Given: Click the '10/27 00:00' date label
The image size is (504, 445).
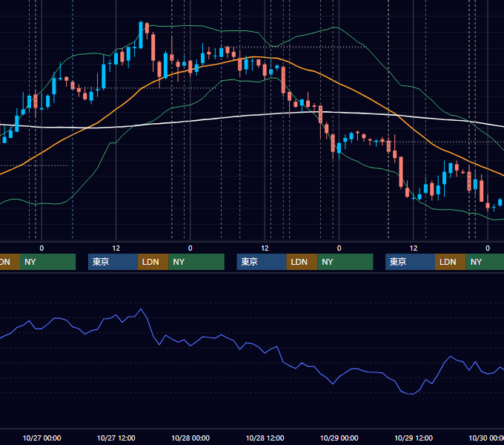Looking at the screenshot, I should (x=42, y=438).
